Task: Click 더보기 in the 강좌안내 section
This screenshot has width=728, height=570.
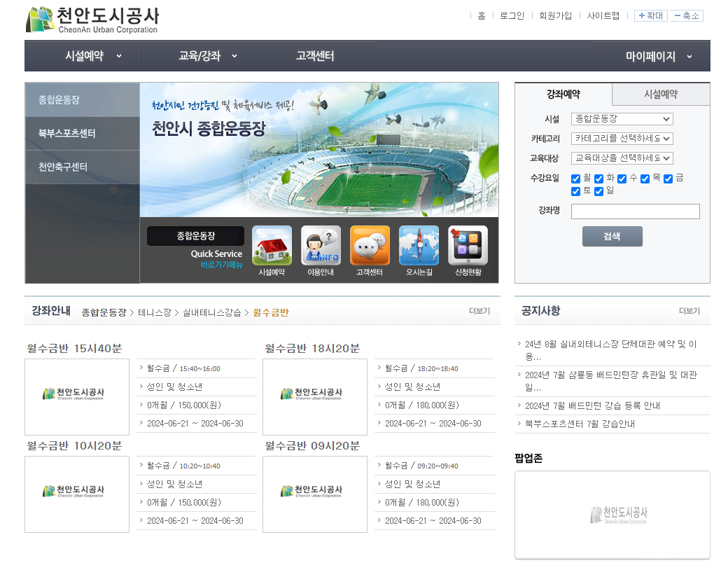Action: pyautogui.click(x=479, y=311)
